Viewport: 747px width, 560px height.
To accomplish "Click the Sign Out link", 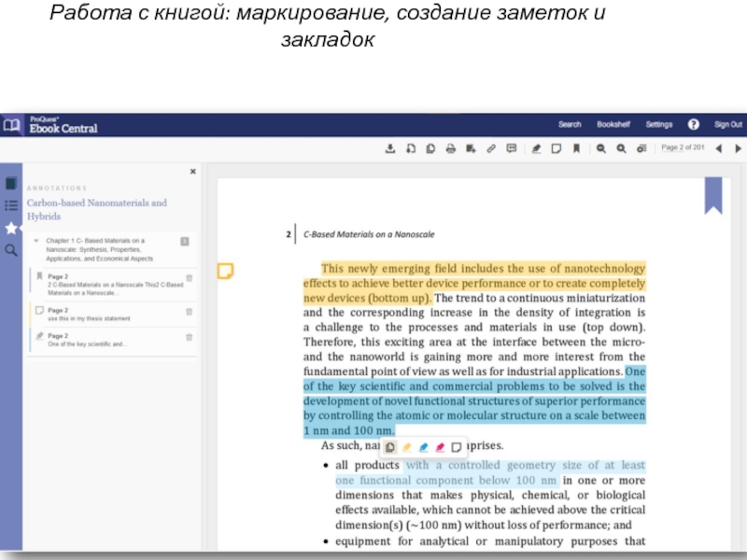I will point(727,124).
